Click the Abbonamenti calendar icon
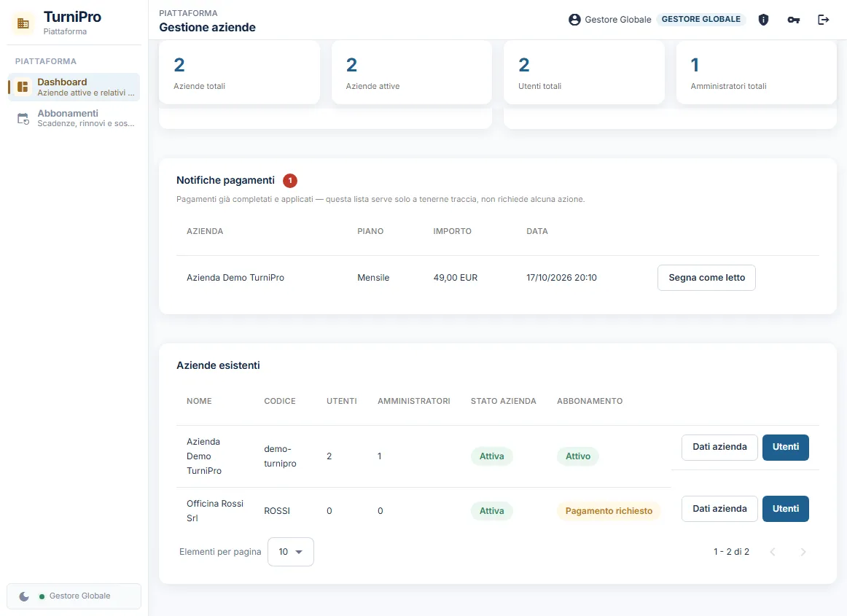847x616 pixels. pos(23,119)
